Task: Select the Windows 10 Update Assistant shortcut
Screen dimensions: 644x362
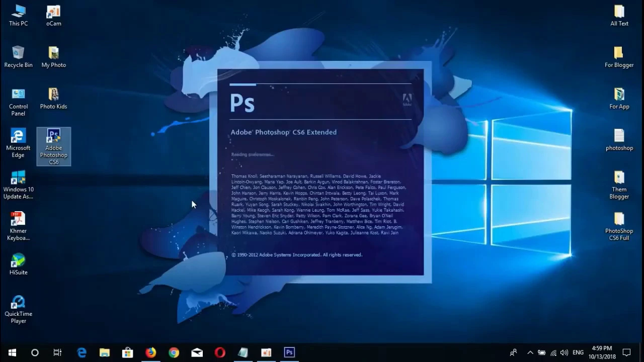Action: pos(18,185)
